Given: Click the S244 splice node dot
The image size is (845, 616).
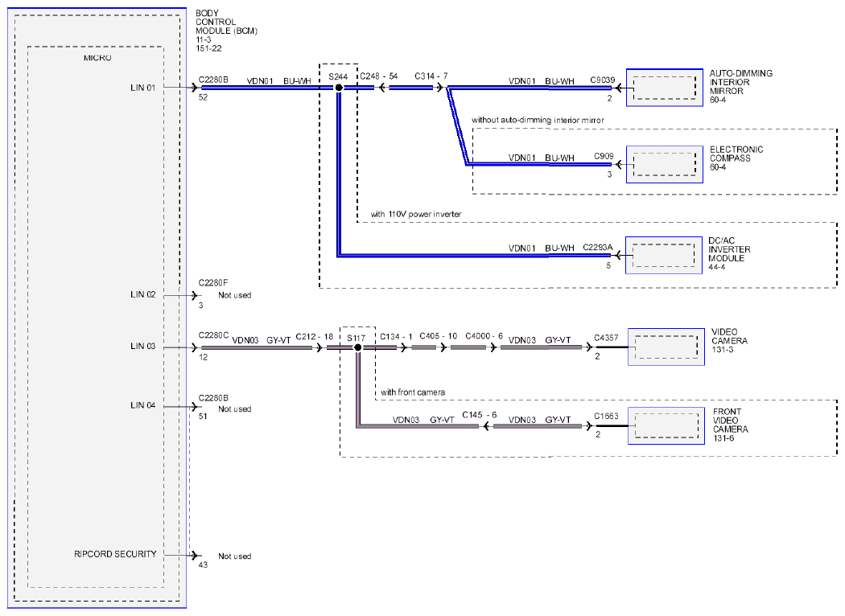Looking at the screenshot, I should [339, 87].
